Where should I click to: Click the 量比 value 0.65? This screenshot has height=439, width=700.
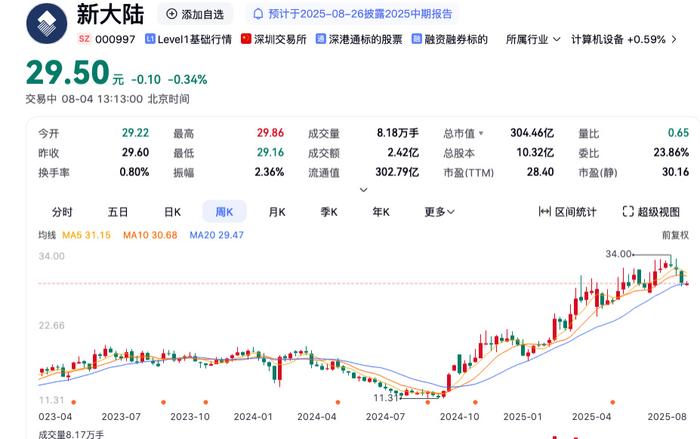click(678, 133)
